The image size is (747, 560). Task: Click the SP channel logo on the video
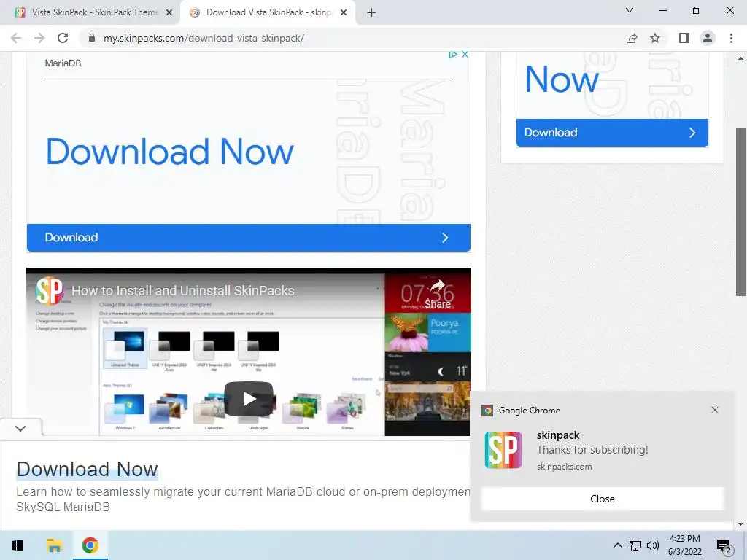click(x=50, y=290)
